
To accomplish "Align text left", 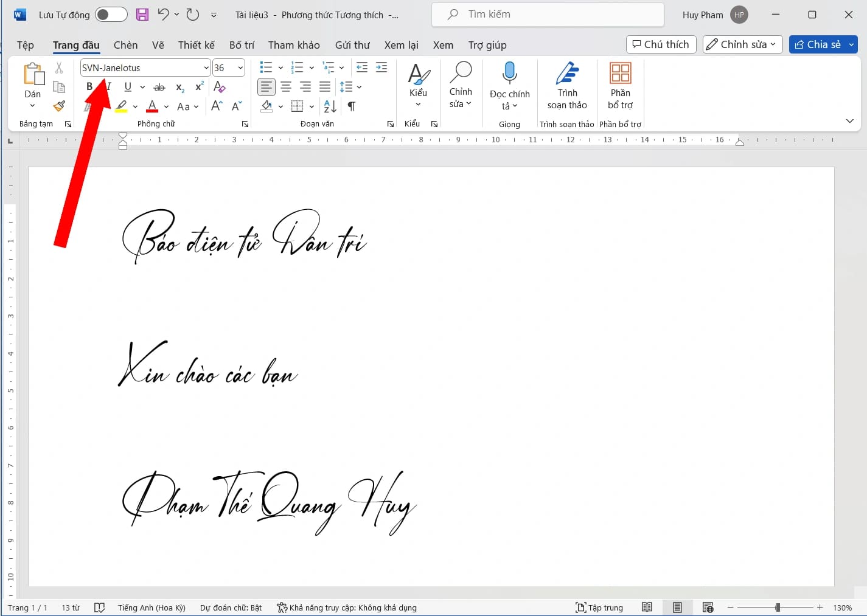I will coord(266,87).
